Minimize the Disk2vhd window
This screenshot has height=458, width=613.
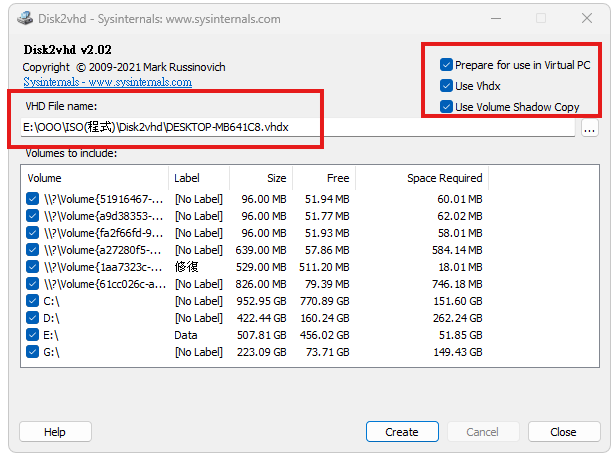pyautogui.click(x=496, y=18)
